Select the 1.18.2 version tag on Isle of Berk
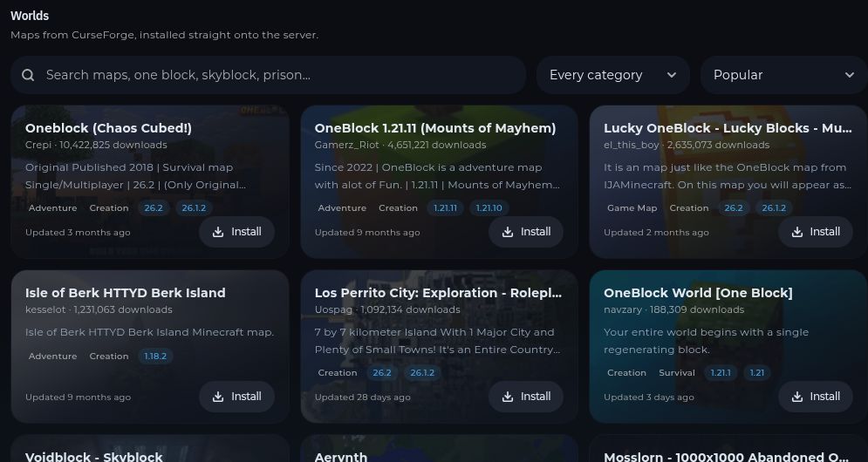Image resolution: width=868 pixels, height=462 pixels. click(155, 357)
